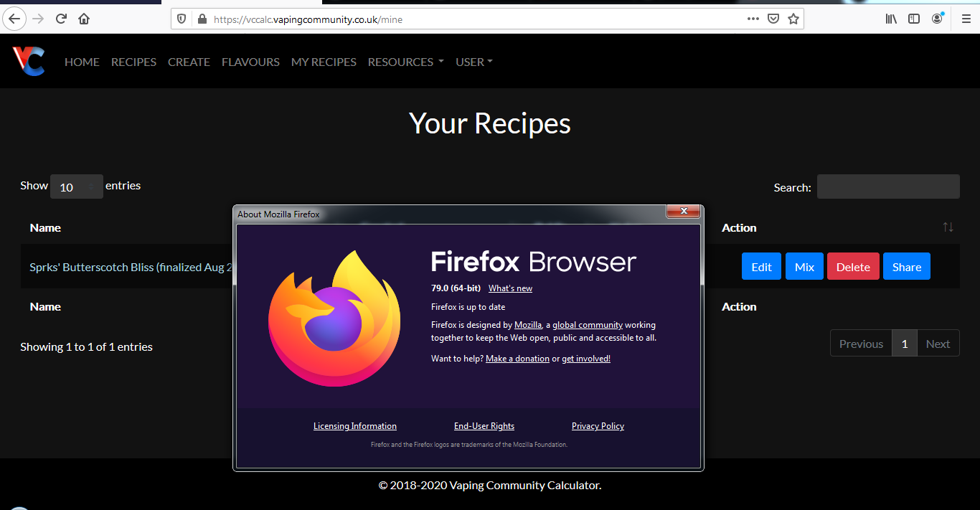Open the End-User Rights link

coord(484,426)
